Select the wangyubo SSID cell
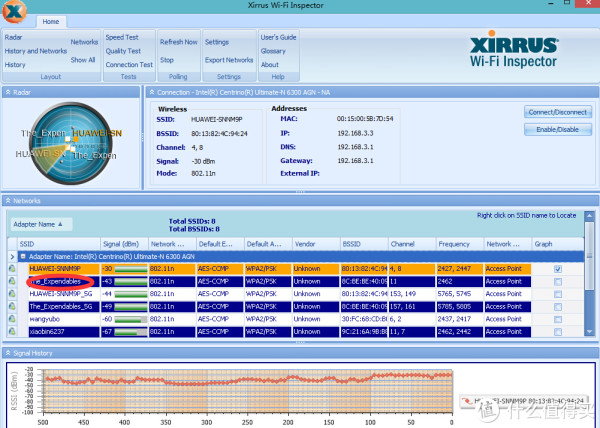The image size is (600, 428). [x=64, y=319]
